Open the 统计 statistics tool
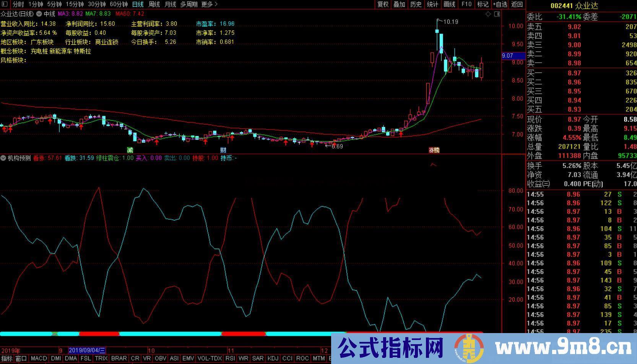 coord(432,4)
